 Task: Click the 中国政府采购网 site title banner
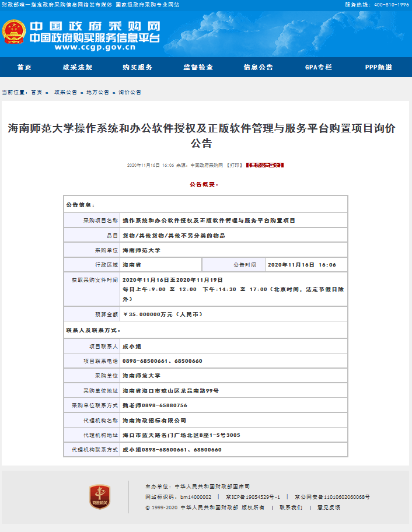pyautogui.click(x=95, y=26)
